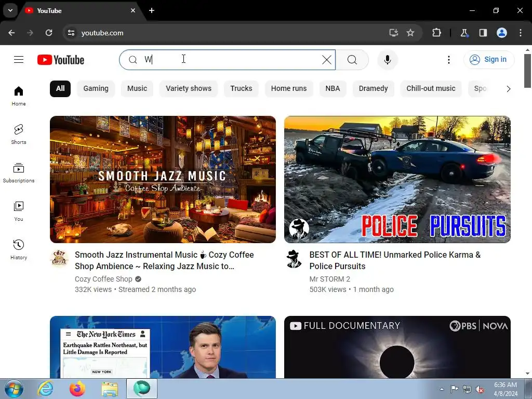Click the Mr STORM 2 channel avatar
This screenshot has width=532, height=399.
294,259
